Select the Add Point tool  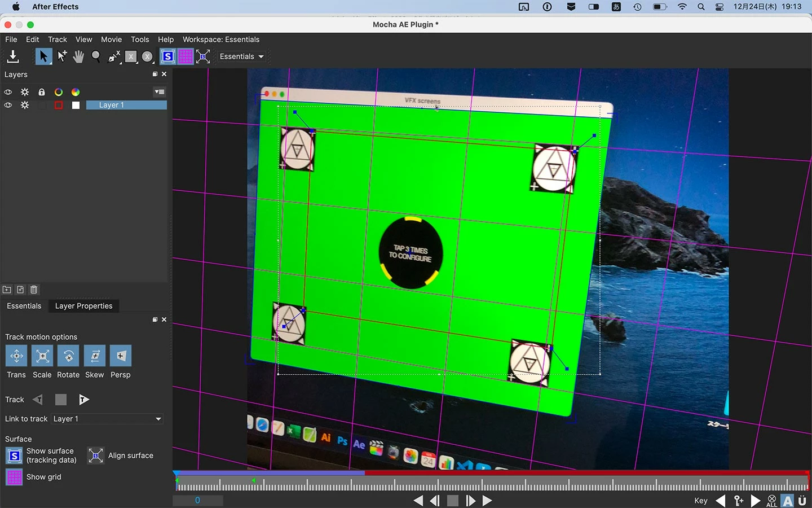62,56
